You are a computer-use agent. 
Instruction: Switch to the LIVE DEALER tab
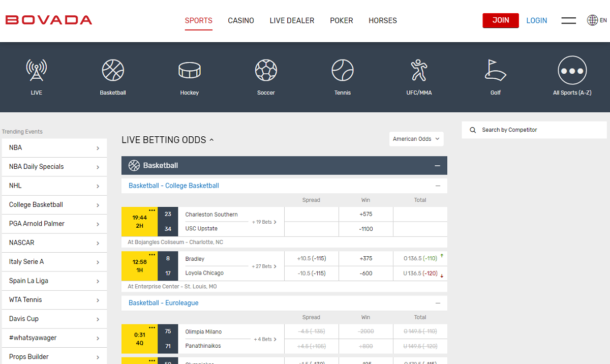[x=292, y=21]
